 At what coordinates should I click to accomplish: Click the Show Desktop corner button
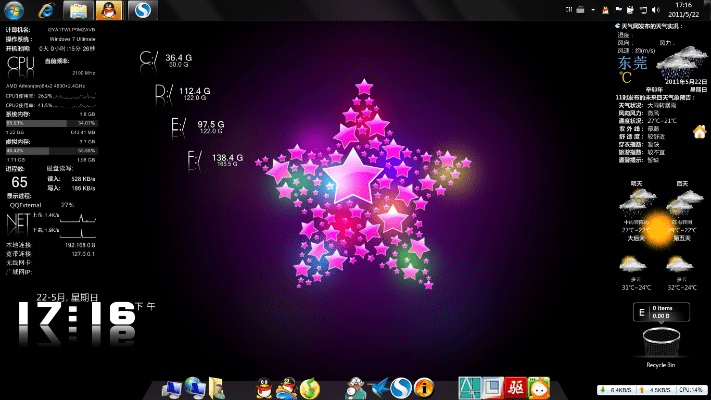pos(708,10)
